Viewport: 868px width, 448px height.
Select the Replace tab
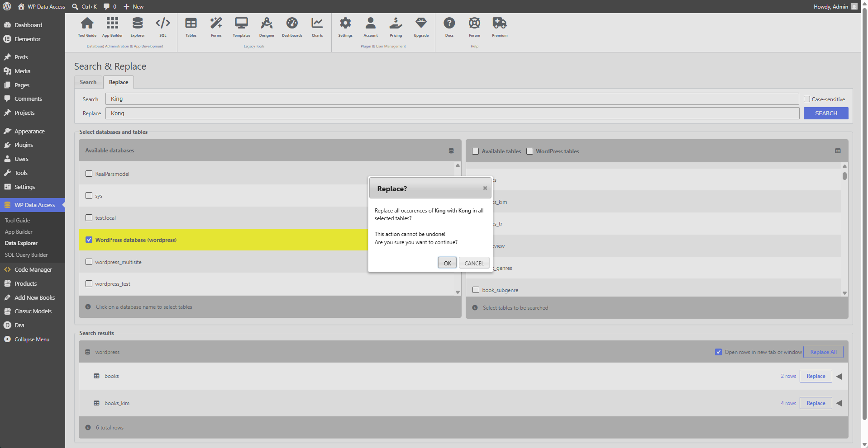(x=119, y=82)
